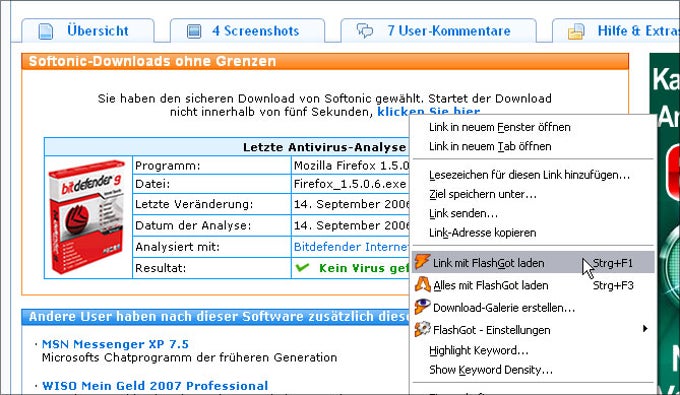Select Link-Adresse kopieren
680x395 pixels.
pyautogui.click(x=533, y=232)
